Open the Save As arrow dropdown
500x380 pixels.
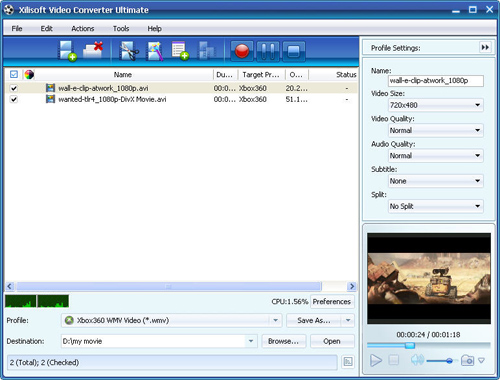(348, 320)
